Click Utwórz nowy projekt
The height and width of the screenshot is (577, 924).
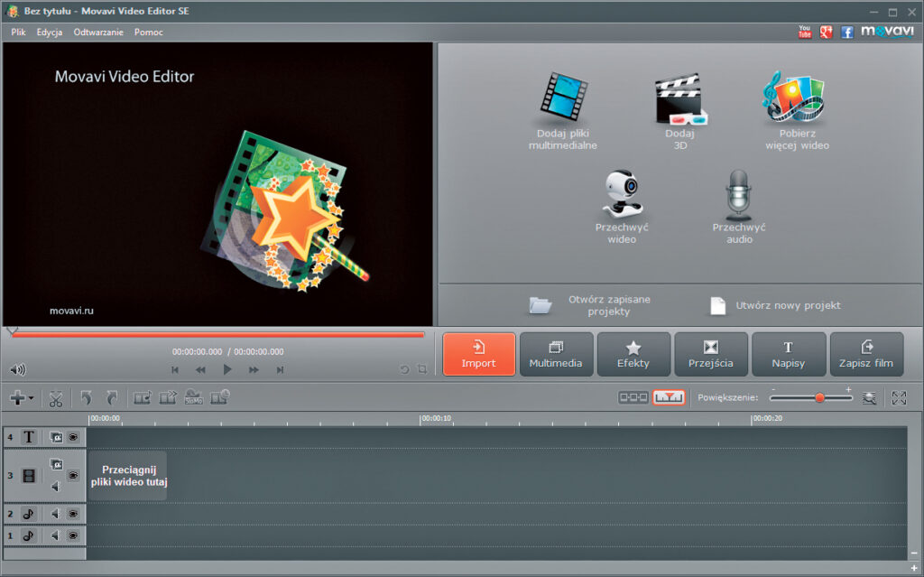775,305
